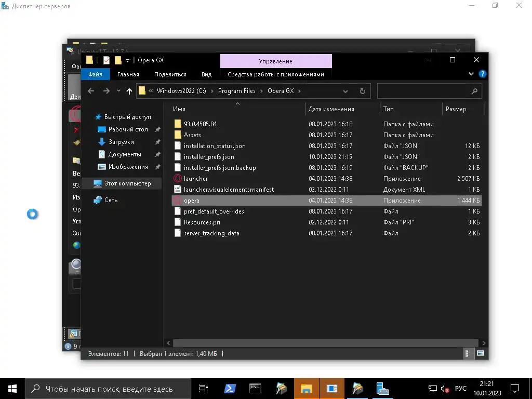
Task: Click the launcher.visualelementsmanifest XML icon
Action: click(178, 189)
